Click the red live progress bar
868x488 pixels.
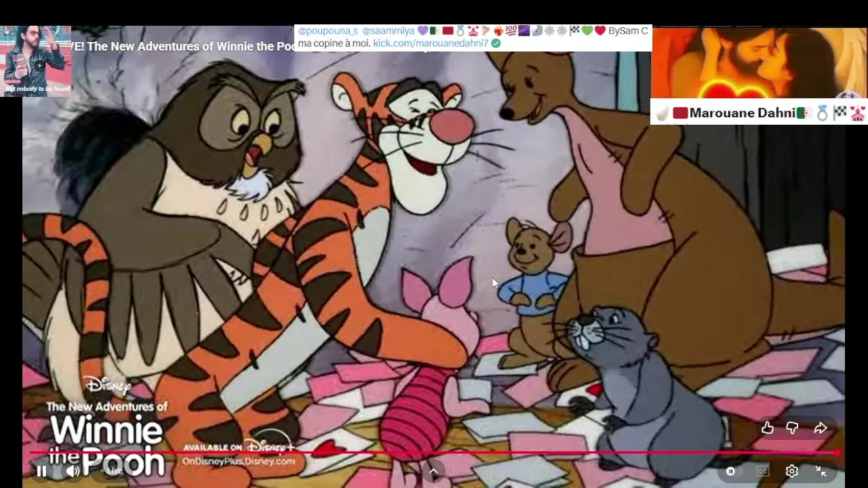(x=434, y=453)
